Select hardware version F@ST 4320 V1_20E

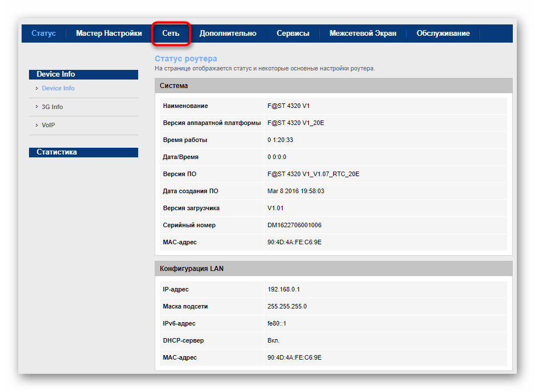(x=296, y=123)
